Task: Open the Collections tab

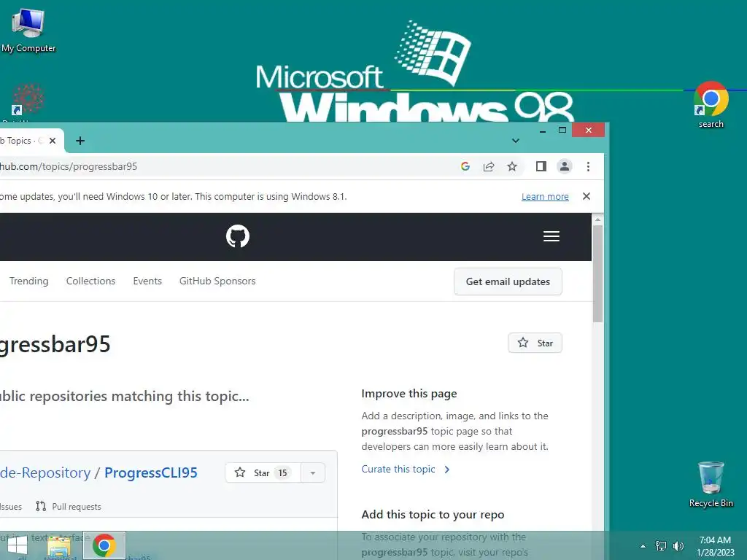Action: tap(90, 281)
